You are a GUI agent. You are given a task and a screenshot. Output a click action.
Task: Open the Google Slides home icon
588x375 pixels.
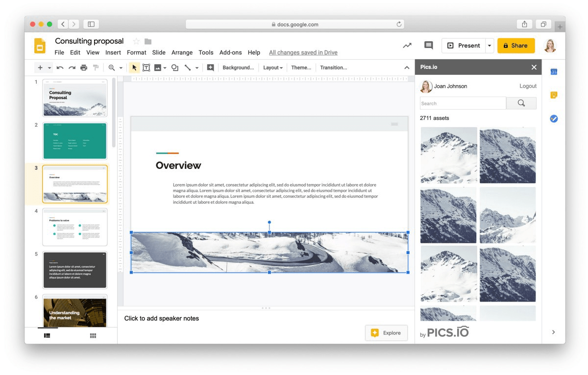(40, 46)
